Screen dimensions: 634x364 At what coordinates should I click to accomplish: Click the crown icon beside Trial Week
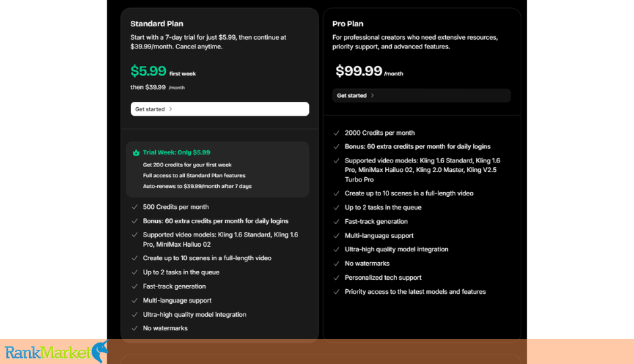[x=136, y=152]
